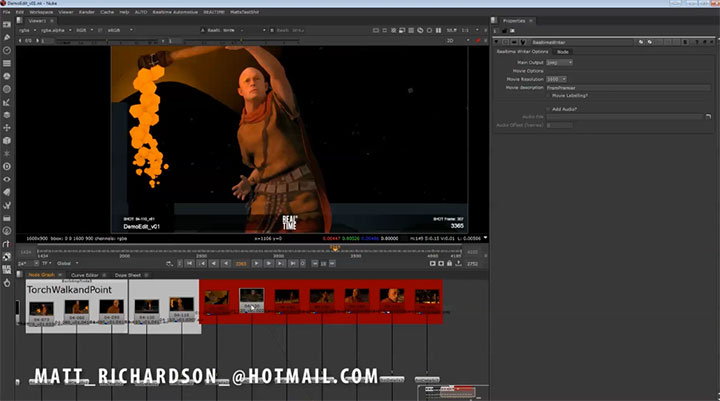Select the Node tab in properties
The height and width of the screenshot is (401, 720).
562,52
